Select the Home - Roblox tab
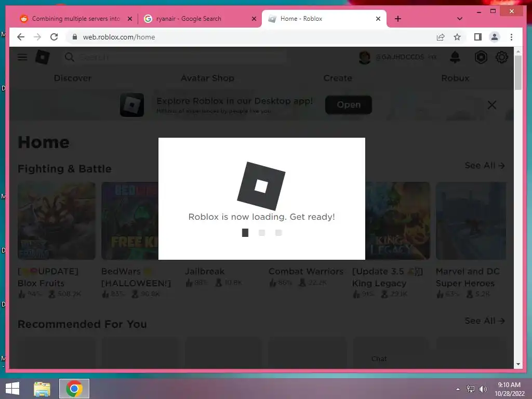This screenshot has height=399, width=532. click(x=324, y=19)
